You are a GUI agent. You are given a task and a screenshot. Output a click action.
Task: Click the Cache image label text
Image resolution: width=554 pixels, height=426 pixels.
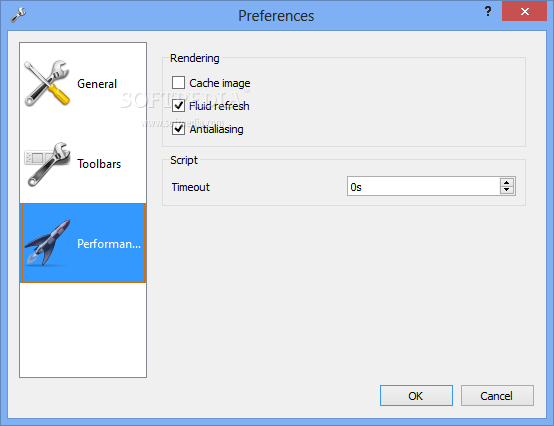220,83
